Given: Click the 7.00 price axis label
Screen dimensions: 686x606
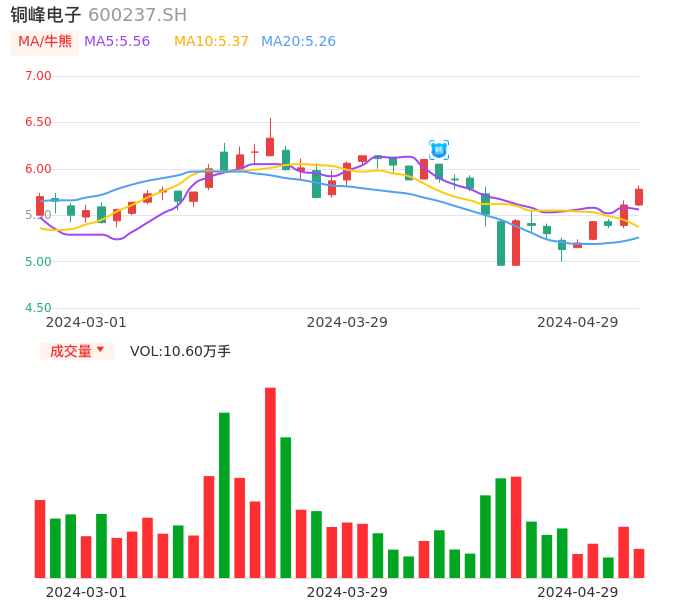Looking at the screenshot, I should pos(38,76).
